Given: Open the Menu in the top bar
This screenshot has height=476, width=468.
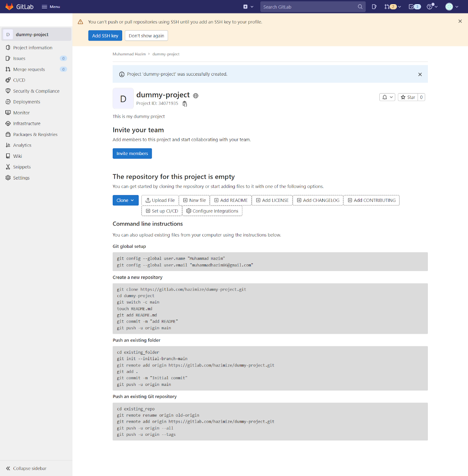Looking at the screenshot, I should (x=50, y=7).
